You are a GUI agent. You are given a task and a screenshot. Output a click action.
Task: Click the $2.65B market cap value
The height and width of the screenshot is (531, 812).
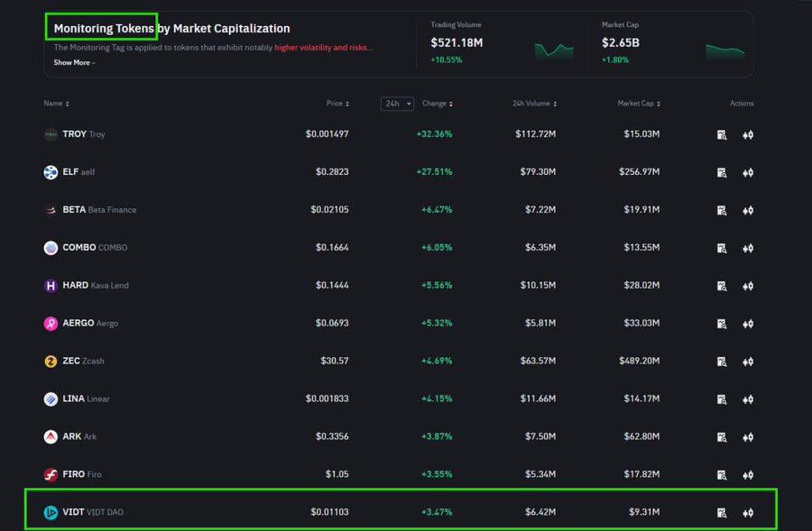coord(621,43)
